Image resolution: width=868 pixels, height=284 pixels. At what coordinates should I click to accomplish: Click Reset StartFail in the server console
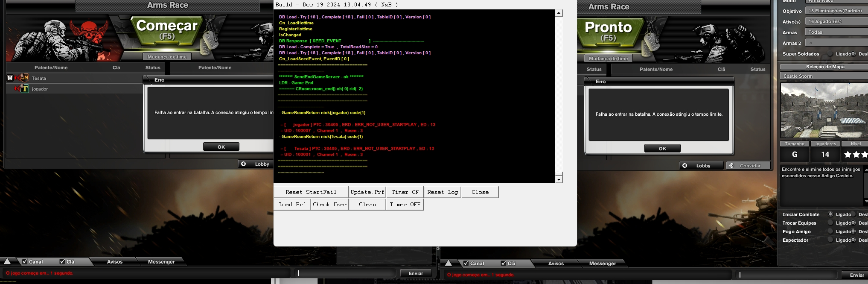pyautogui.click(x=311, y=192)
